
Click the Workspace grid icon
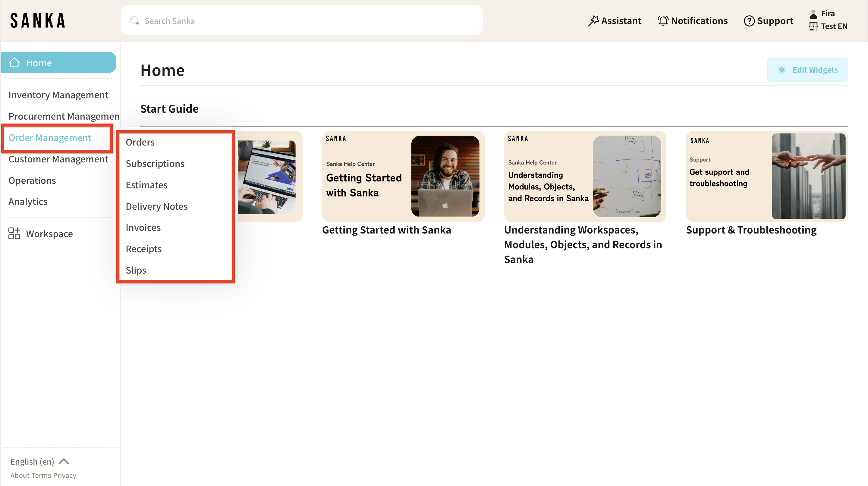pos(14,234)
